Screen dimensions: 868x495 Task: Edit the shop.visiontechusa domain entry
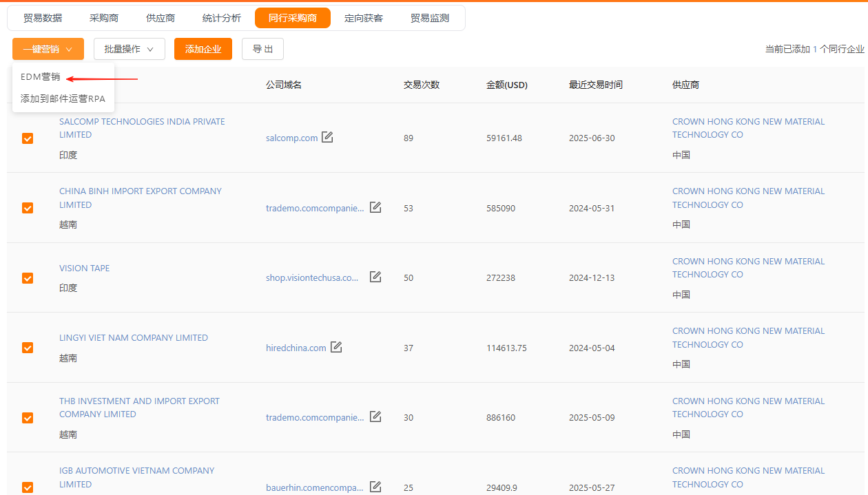click(x=375, y=277)
